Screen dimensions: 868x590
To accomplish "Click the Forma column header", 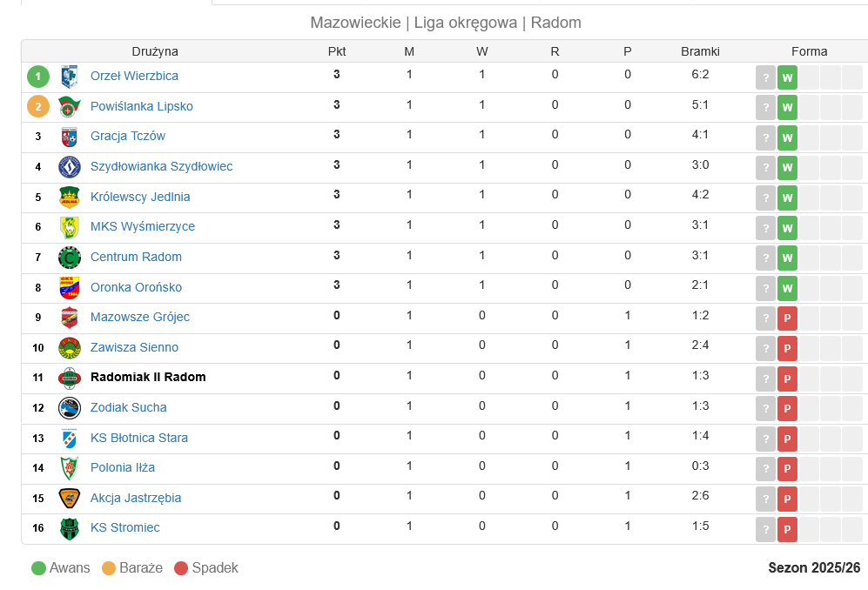I will pyautogui.click(x=809, y=51).
